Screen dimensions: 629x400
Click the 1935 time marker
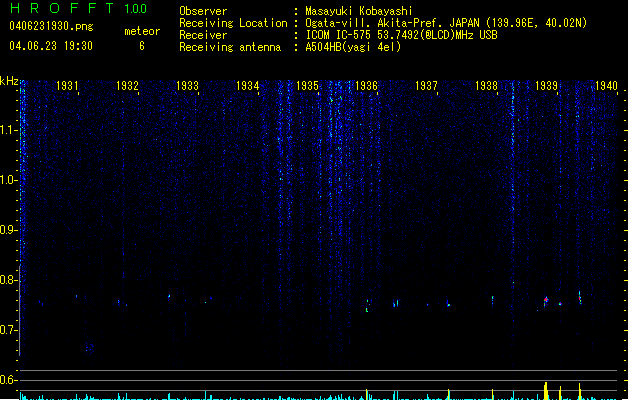[307, 85]
